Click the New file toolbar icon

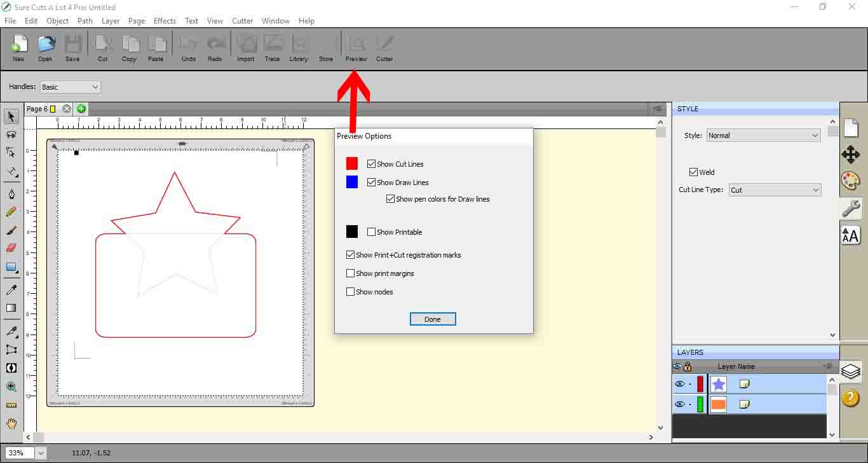pos(19,48)
